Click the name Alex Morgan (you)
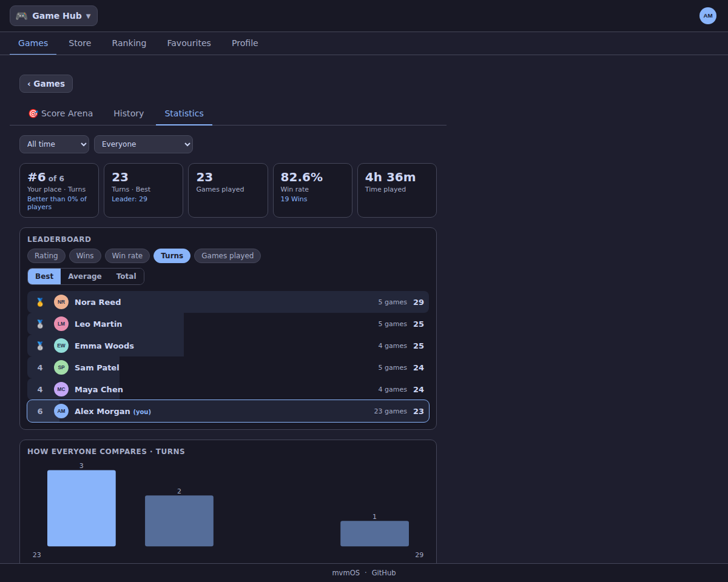Viewport: 728px width, 582px height. 113,411
